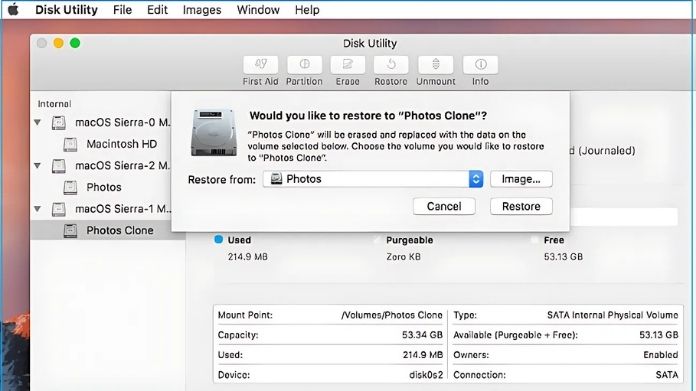Image resolution: width=696 pixels, height=391 pixels.
Task: Click the Internal sidebar section header
Action: tap(54, 104)
